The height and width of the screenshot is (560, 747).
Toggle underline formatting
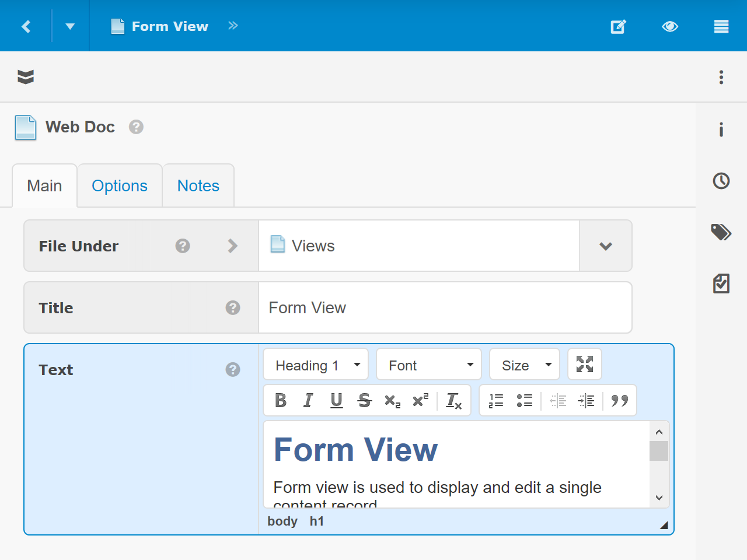tap(336, 400)
